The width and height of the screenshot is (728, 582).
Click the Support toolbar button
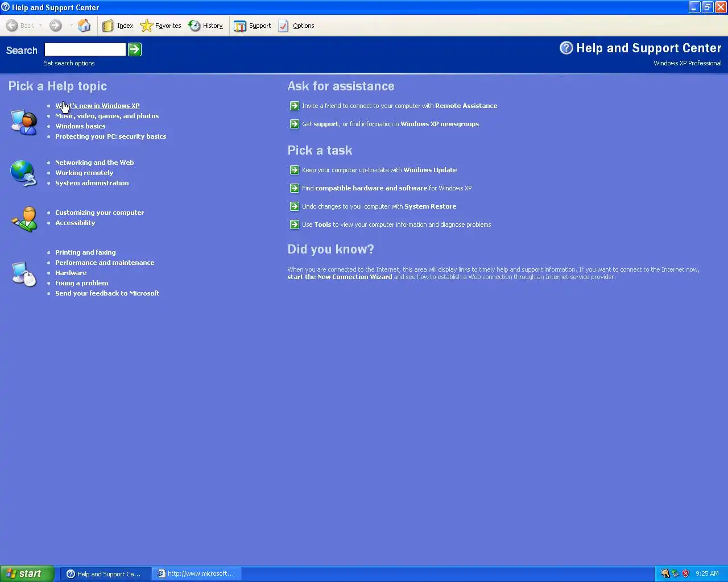(x=253, y=26)
